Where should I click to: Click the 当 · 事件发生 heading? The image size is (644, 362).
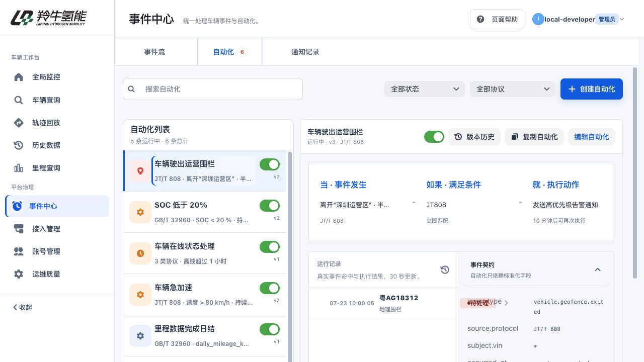tap(343, 185)
